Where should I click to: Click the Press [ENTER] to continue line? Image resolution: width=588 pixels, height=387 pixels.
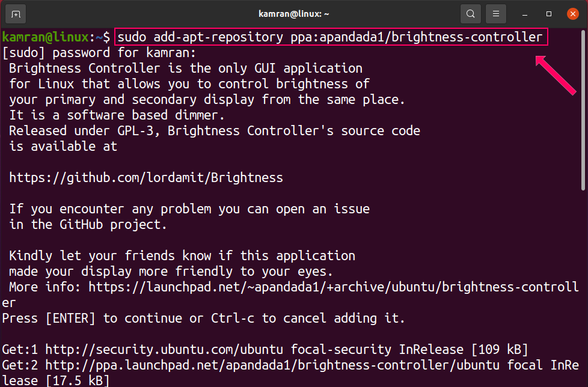203,318
